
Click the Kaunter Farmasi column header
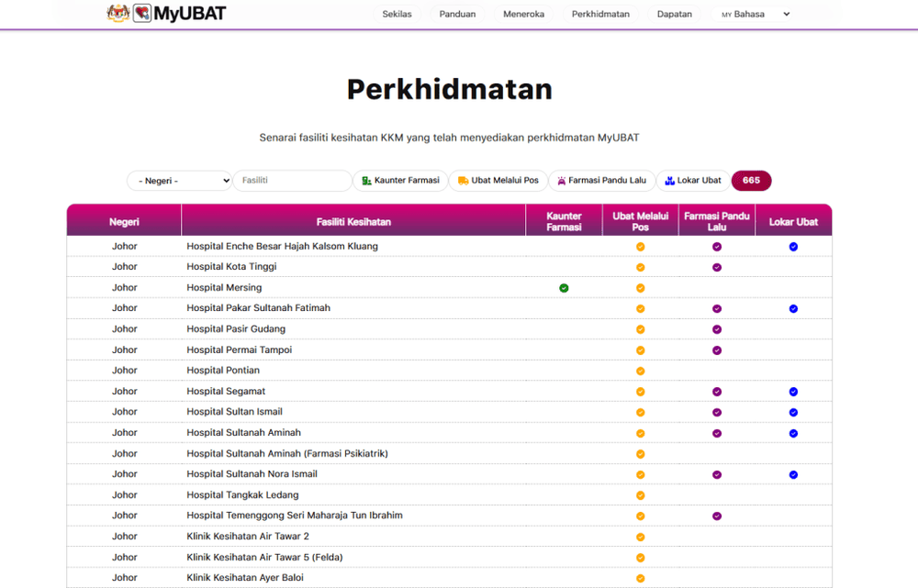(564, 222)
